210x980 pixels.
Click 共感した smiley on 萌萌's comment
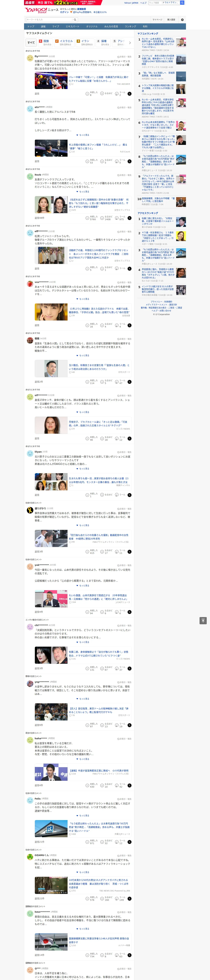[87, 382]
